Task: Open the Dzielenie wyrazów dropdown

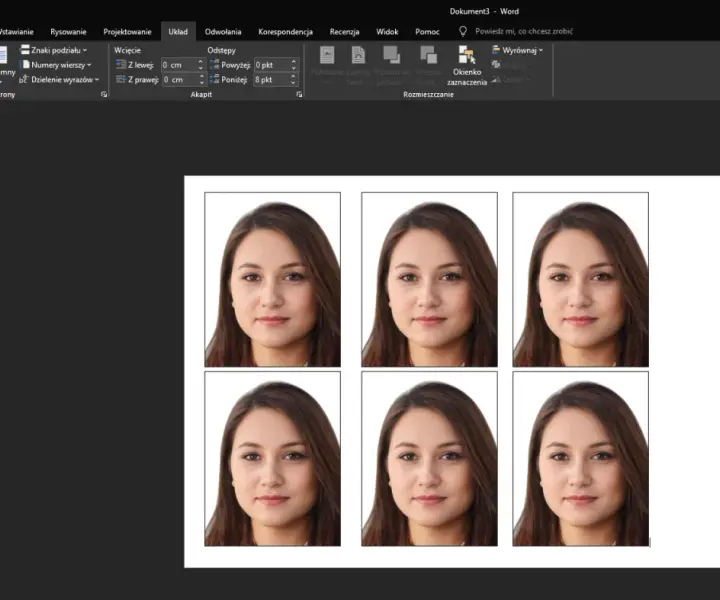Action: point(59,79)
